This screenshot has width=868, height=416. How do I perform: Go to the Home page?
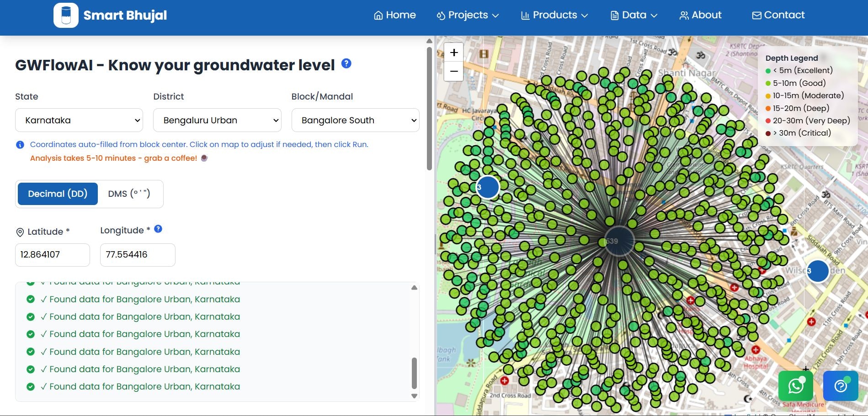395,15
